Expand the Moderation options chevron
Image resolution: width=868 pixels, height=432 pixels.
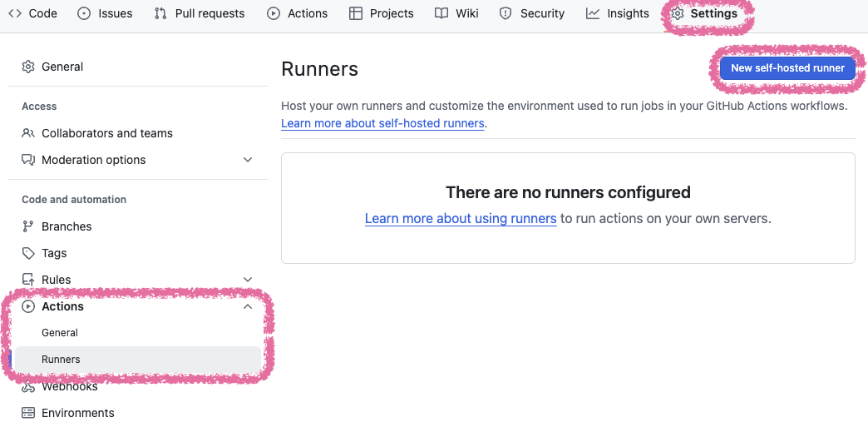click(x=248, y=160)
